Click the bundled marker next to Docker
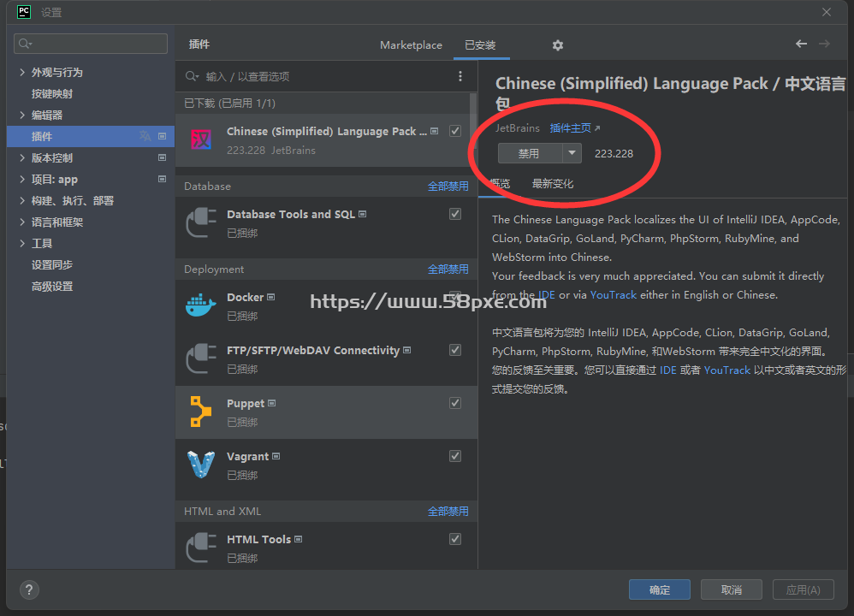This screenshot has width=854, height=616. [270, 297]
